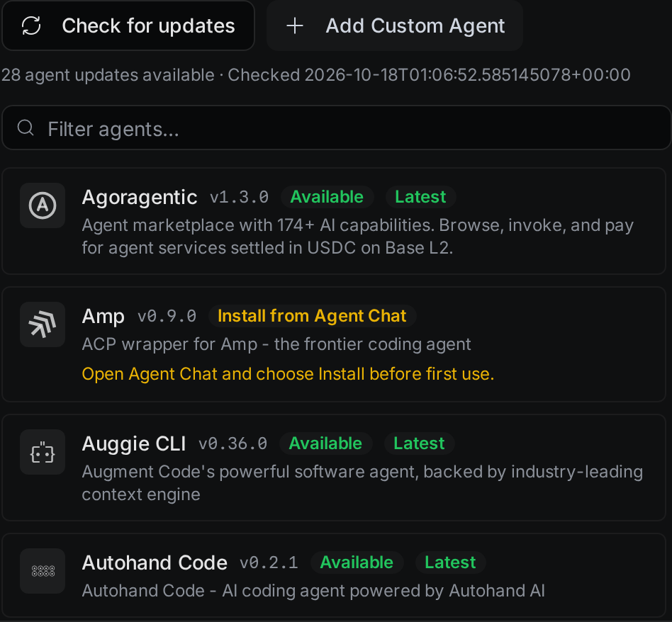The height and width of the screenshot is (622, 672).
Task: Click the refresh icon in Check for updates
Action: 31,26
